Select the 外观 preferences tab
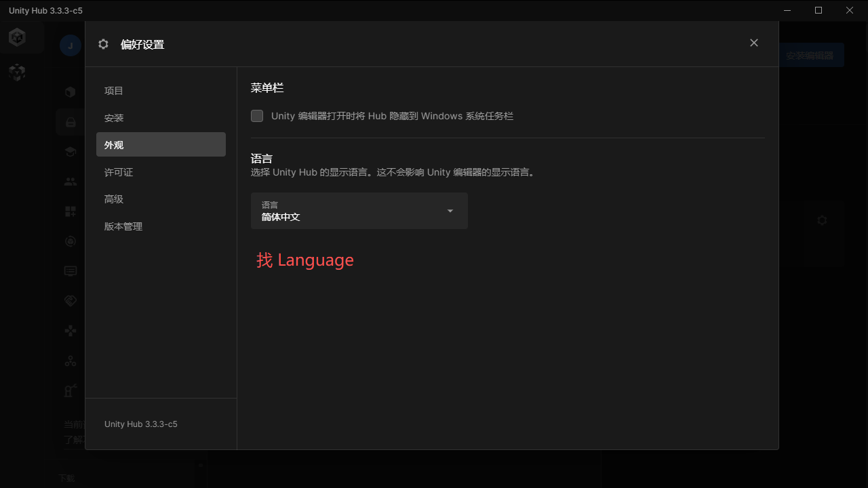This screenshot has width=868, height=488. click(x=161, y=144)
